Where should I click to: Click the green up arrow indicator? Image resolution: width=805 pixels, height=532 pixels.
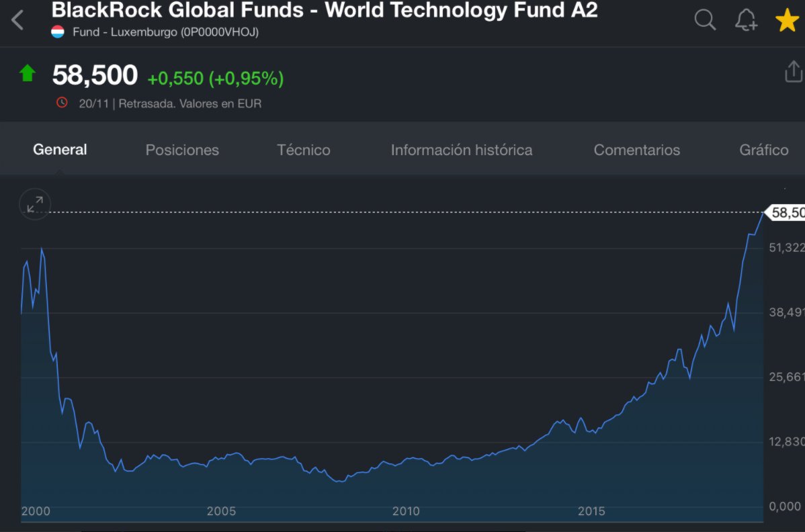click(27, 73)
